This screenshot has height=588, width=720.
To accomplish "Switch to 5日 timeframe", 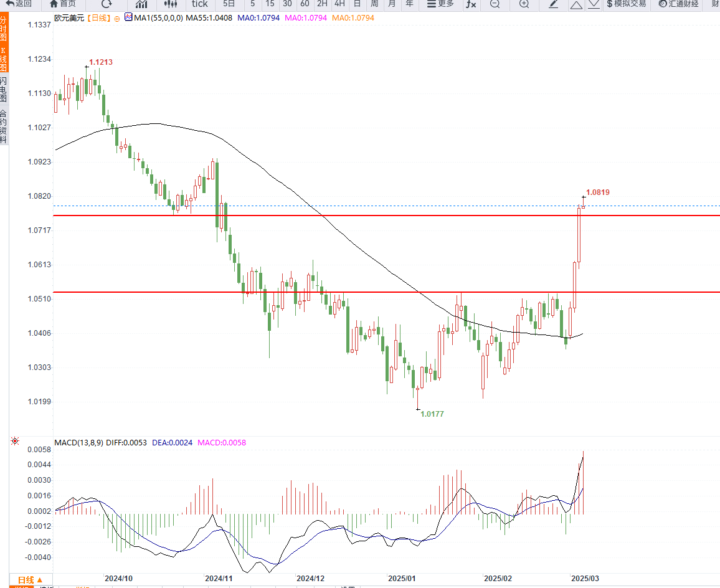I will click(x=229, y=4).
